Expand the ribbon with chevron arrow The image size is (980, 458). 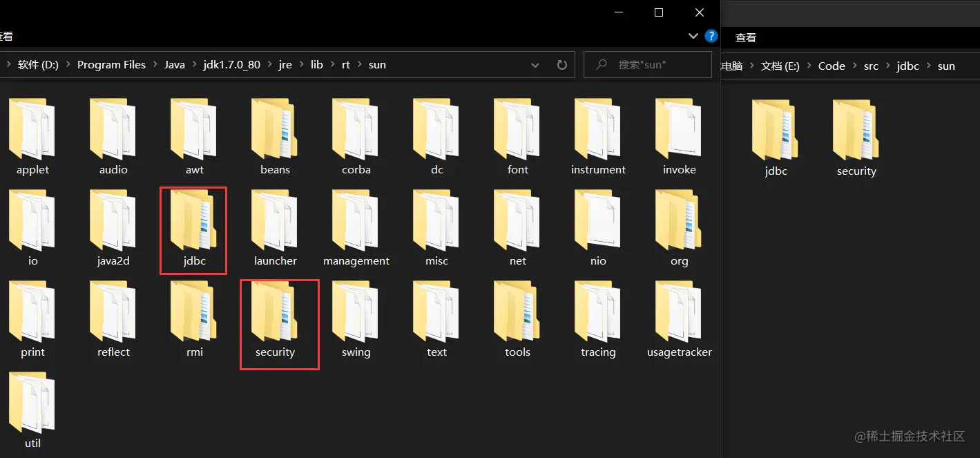693,35
